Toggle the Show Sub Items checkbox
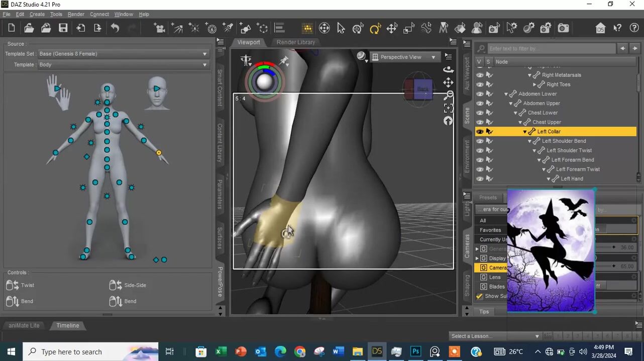644x361 pixels. 479,296
